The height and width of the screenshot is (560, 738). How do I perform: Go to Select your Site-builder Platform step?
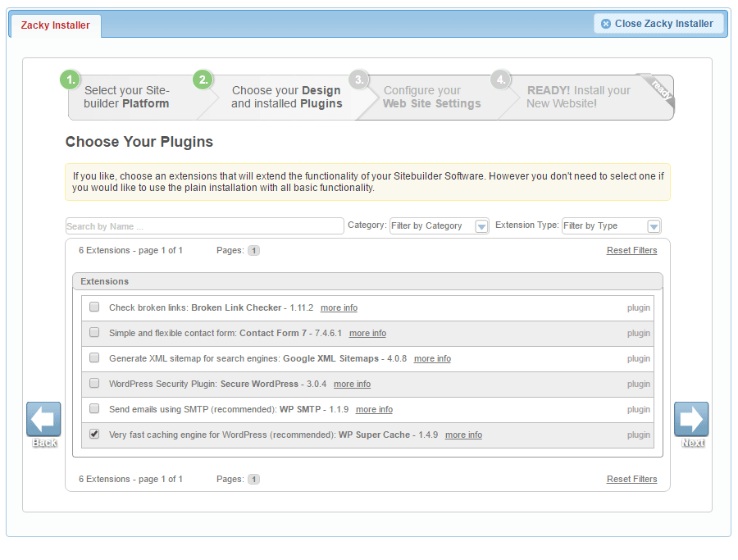[127, 97]
